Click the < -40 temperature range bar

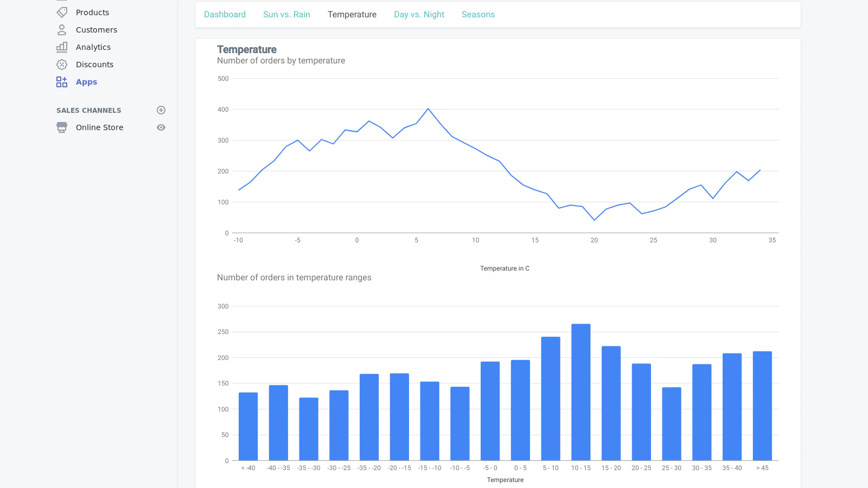248,427
